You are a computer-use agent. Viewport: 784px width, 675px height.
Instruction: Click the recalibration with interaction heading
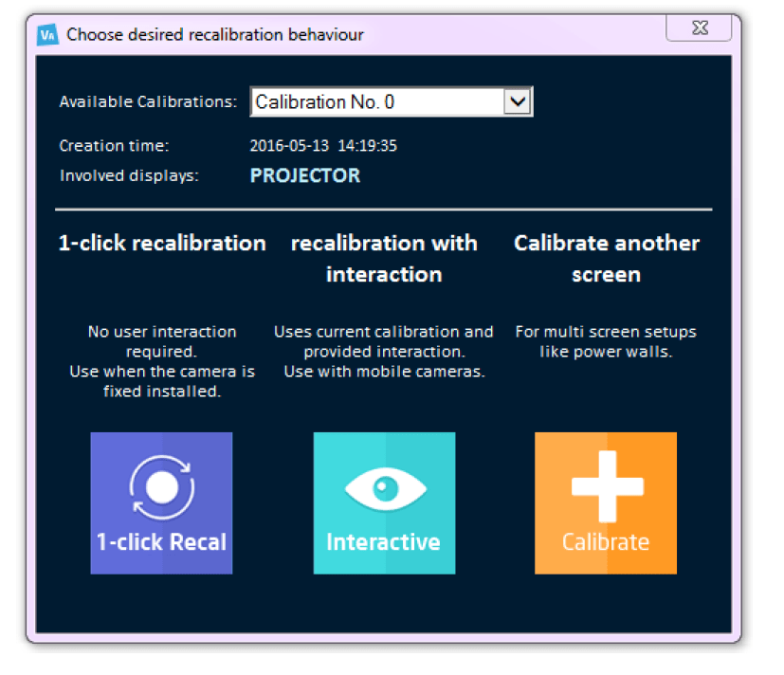383,258
